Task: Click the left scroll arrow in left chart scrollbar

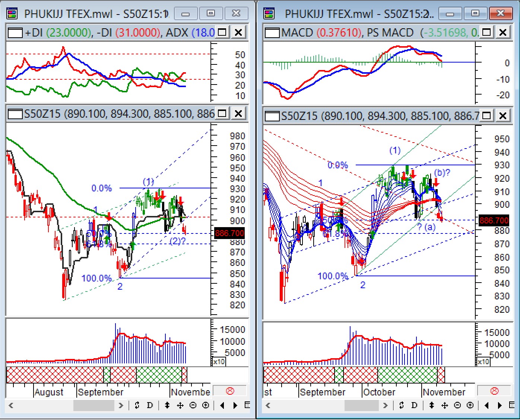Action: pyautogui.click(x=11, y=405)
